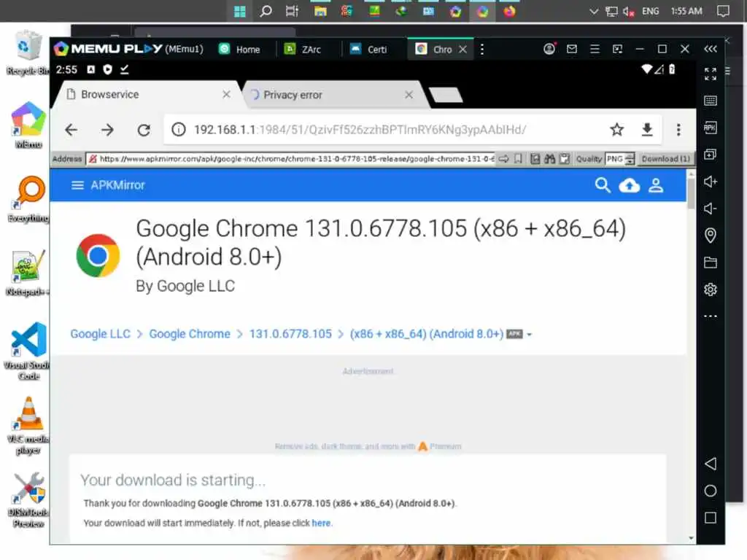This screenshot has height=560, width=747.
Task: Focus Browservice Address field
Action: [292, 158]
